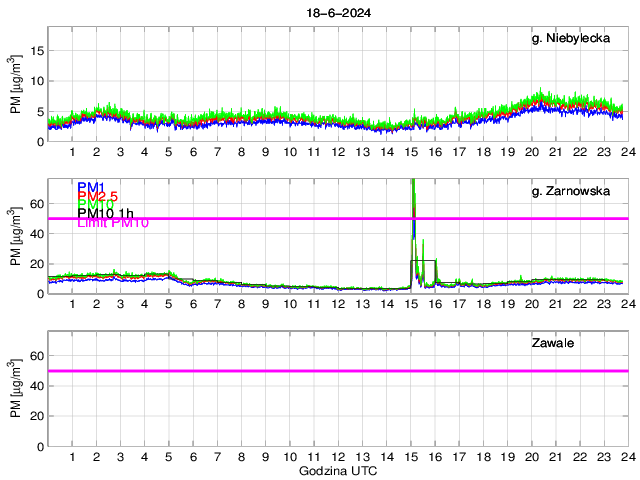Screen dimensions: 640x480
Task: Click hour 12 tick under Zawale chart
Action: pyautogui.click(x=338, y=457)
